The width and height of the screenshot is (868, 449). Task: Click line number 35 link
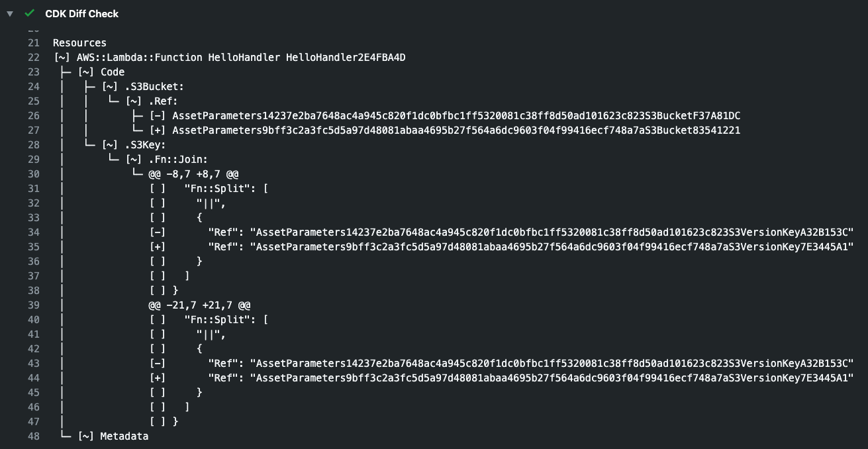coord(34,247)
